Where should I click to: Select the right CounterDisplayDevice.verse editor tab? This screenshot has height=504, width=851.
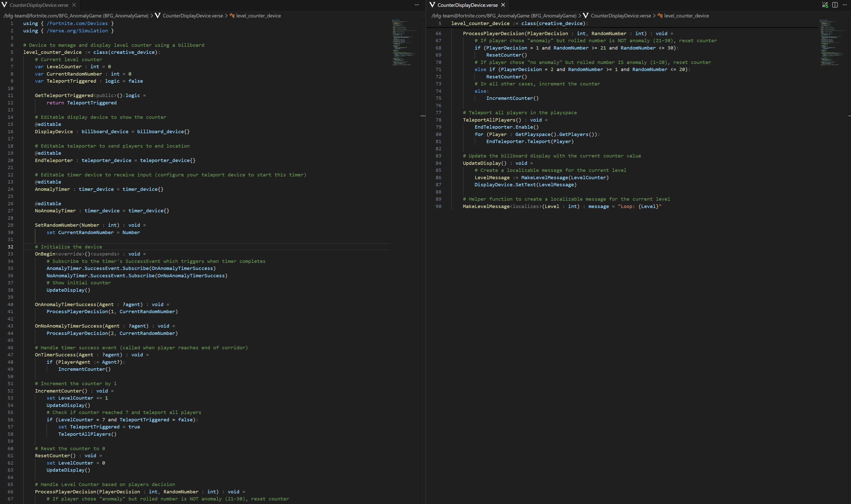[467, 5]
